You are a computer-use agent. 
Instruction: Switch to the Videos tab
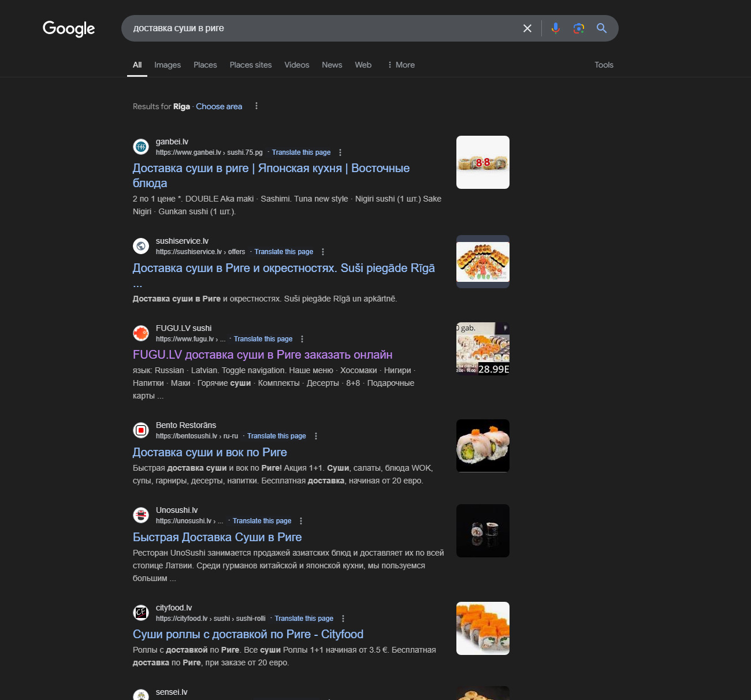click(x=297, y=65)
